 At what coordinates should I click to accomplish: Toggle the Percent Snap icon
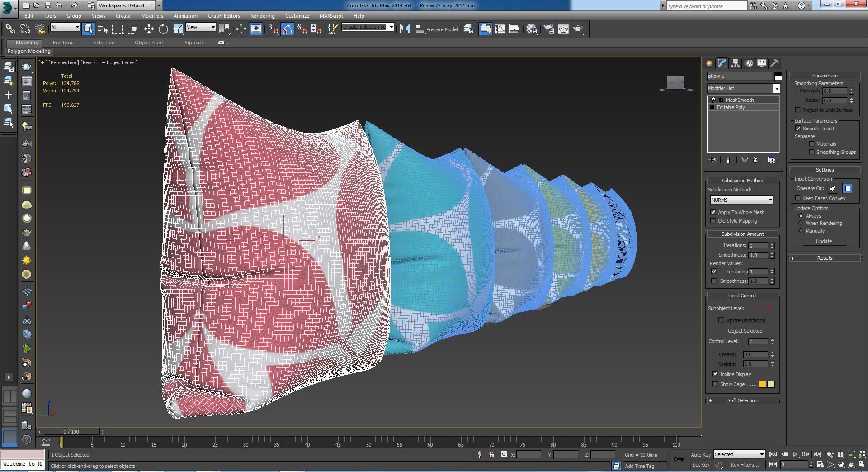pos(302,29)
